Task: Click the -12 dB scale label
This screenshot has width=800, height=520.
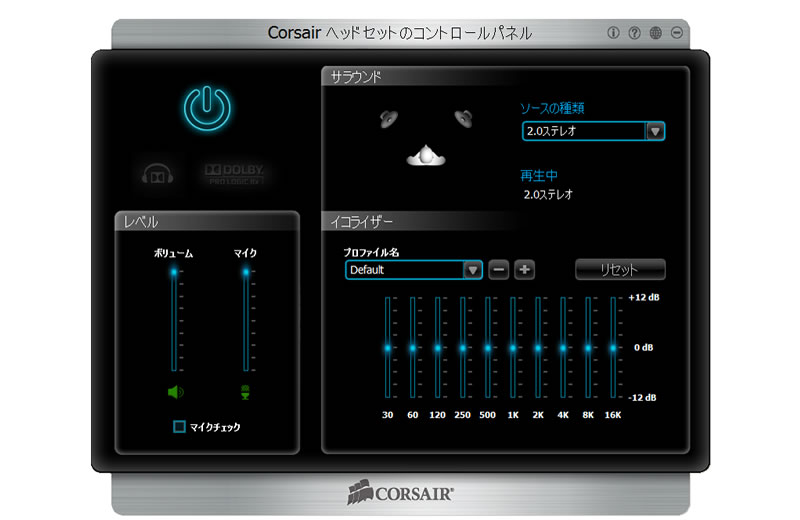Action: [642, 398]
